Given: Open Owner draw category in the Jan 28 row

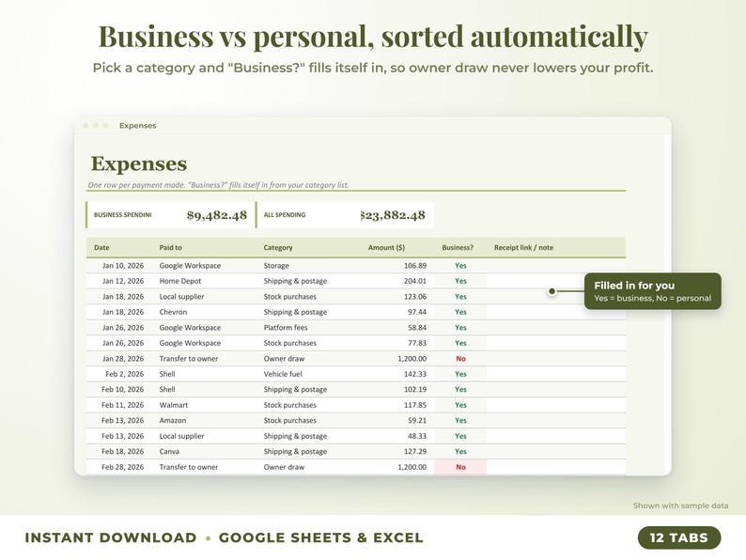Looking at the screenshot, I should tap(284, 359).
